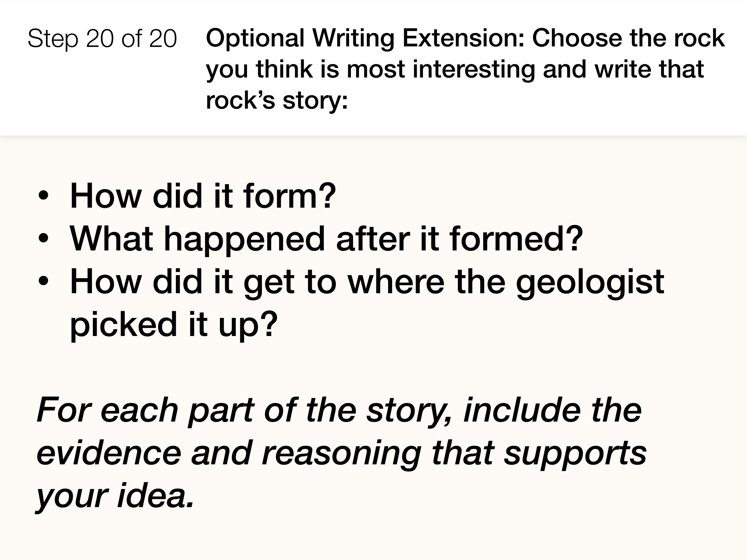This screenshot has width=747, height=560.
Task: Click the bullet dot before 'How did it form?'
Action: 43,197
